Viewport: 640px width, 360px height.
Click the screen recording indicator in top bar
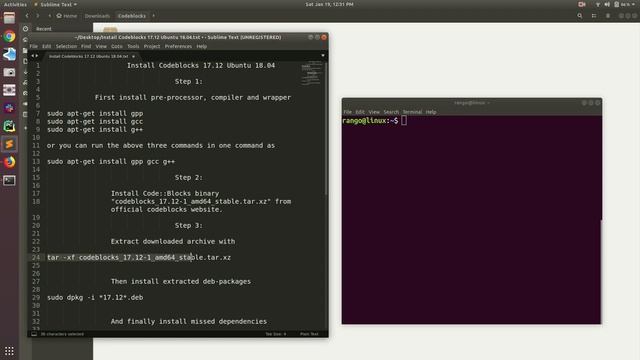(x=582, y=4)
